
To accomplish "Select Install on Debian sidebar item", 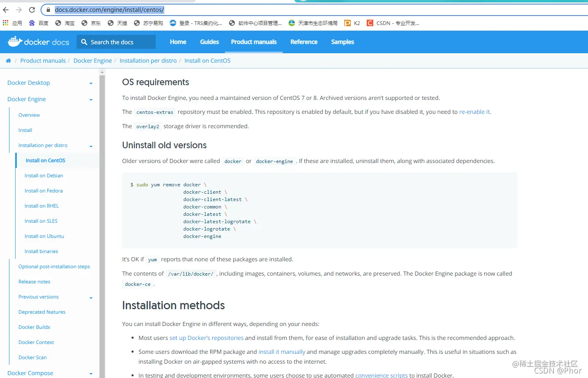I will pyautogui.click(x=44, y=176).
